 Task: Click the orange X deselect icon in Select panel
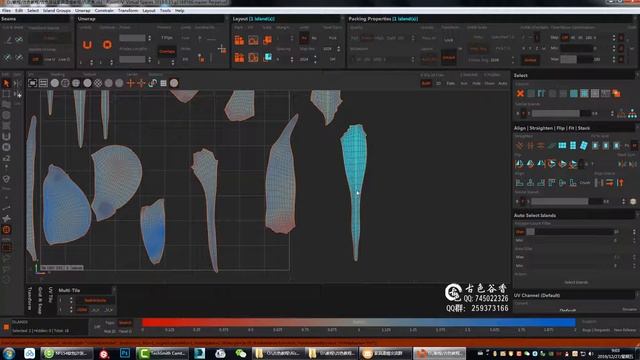(520, 93)
